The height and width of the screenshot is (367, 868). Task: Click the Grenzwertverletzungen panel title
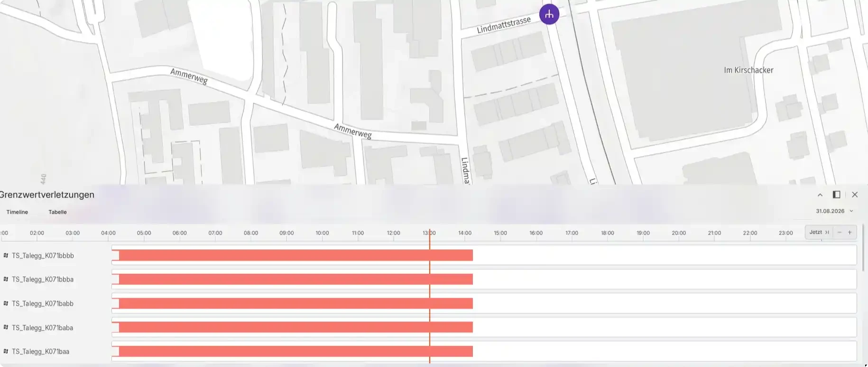(x=46, y=195)
